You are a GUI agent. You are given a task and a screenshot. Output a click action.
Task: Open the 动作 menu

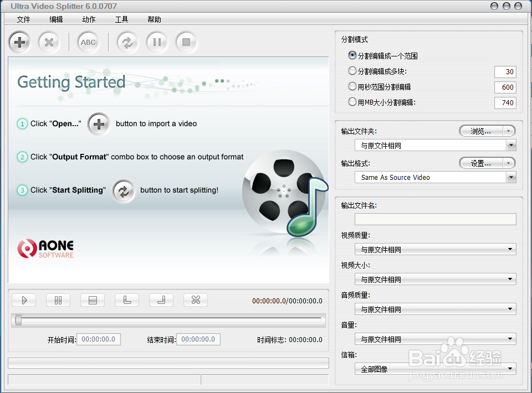tap(89, 19)
